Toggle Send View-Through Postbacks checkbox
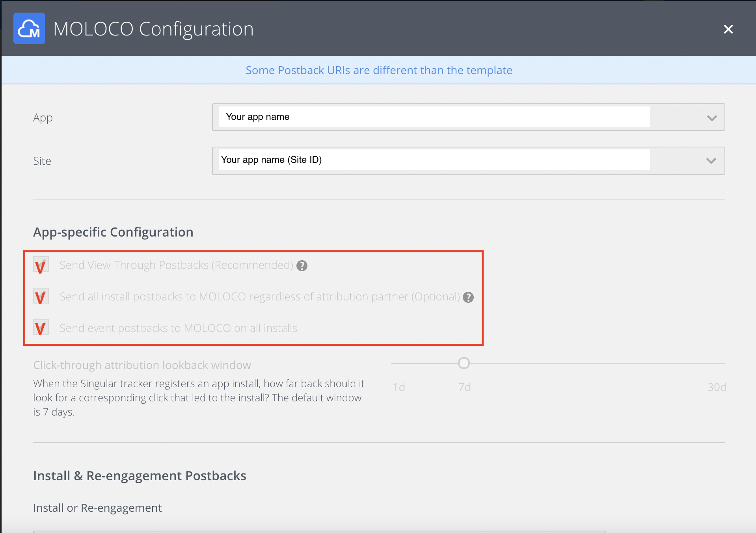 pos(41,265)
